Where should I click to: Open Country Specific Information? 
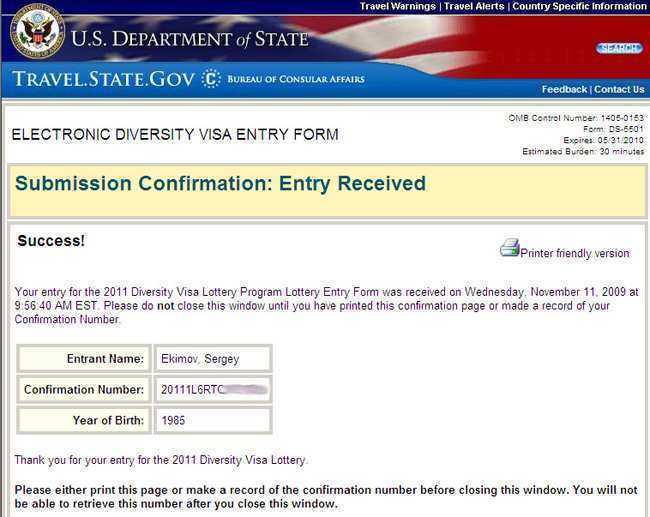click(579, 6)
